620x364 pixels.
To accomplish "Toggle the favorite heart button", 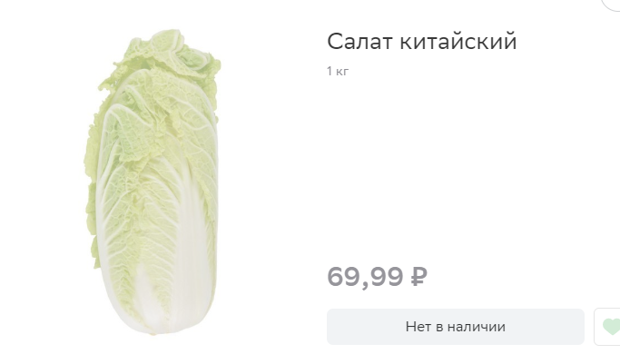I will [x=607, y=327].
